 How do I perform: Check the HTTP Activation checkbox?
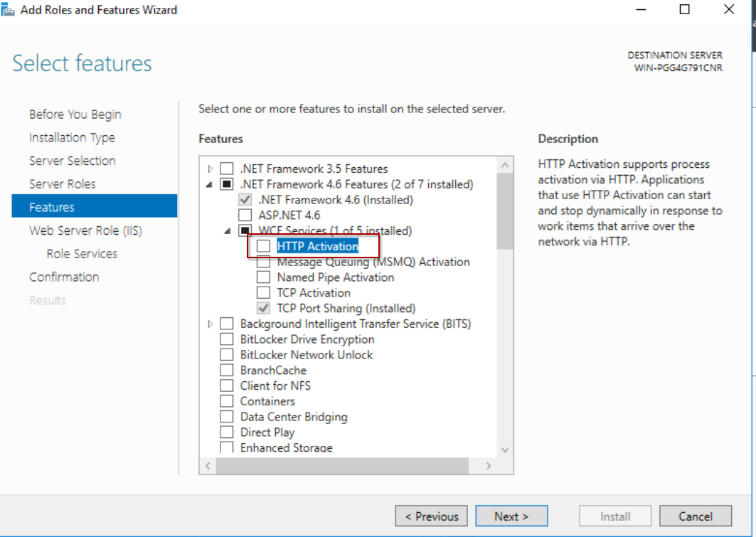click(263, 246)
